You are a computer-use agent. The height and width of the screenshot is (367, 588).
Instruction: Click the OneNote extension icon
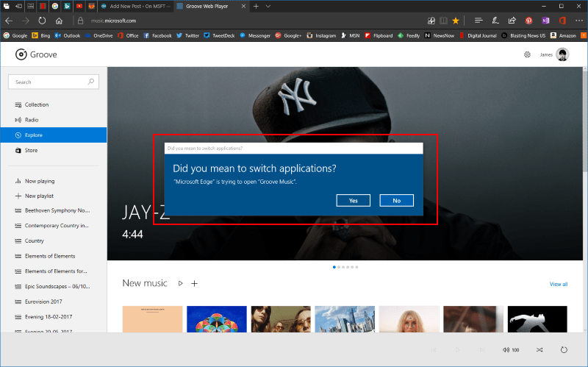(545, 21)
